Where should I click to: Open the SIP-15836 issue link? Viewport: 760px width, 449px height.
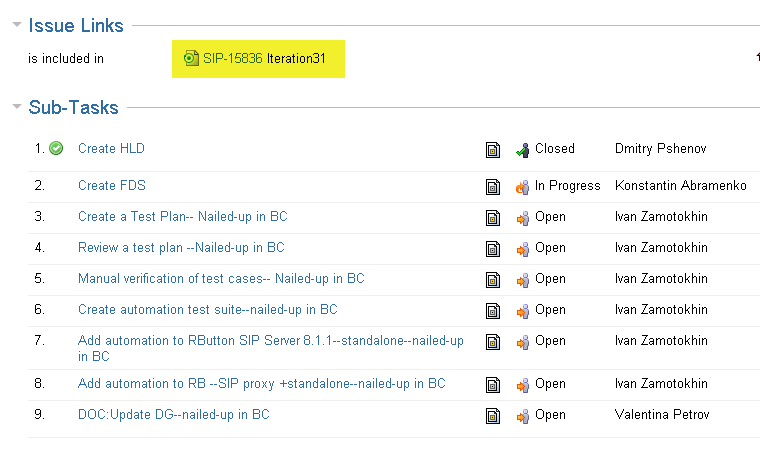click(x=232, y=59)
